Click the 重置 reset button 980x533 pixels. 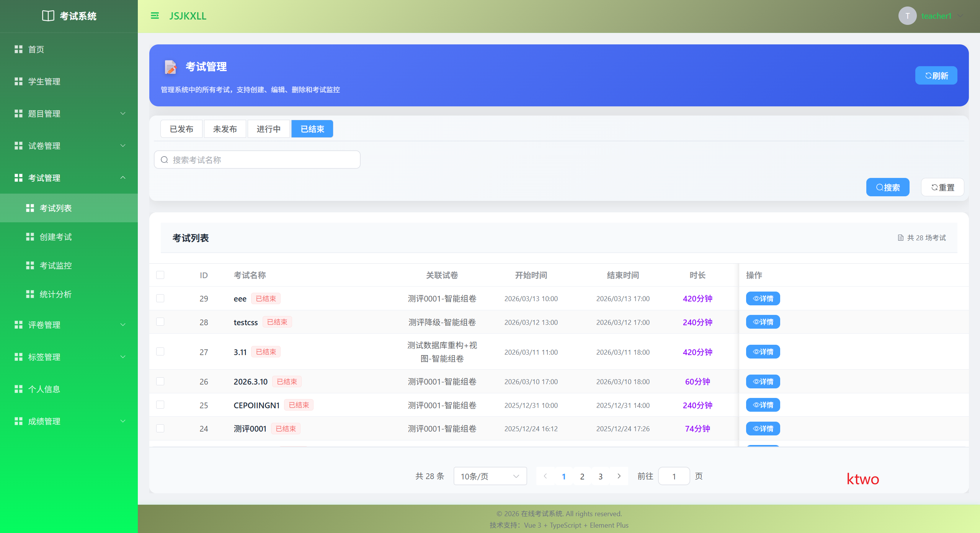[942, 187]
